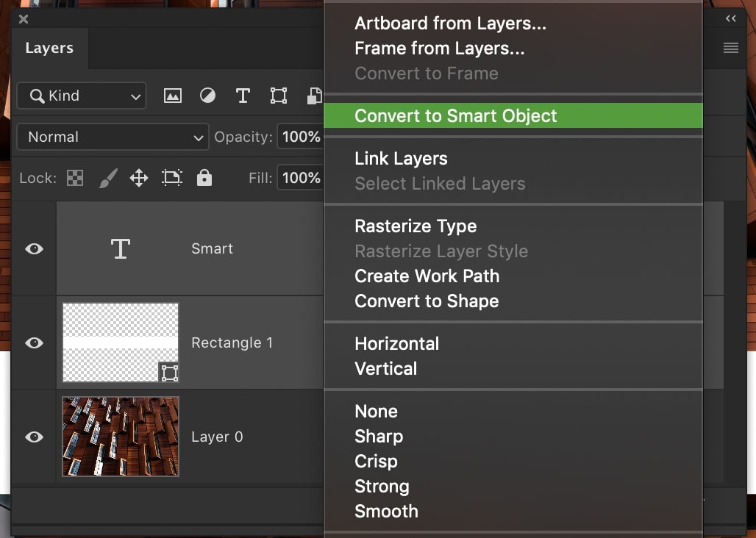Collapse the panel with the double-arrow chevron
This screenshot has width=756, height=538.
[x=730, y=18]
